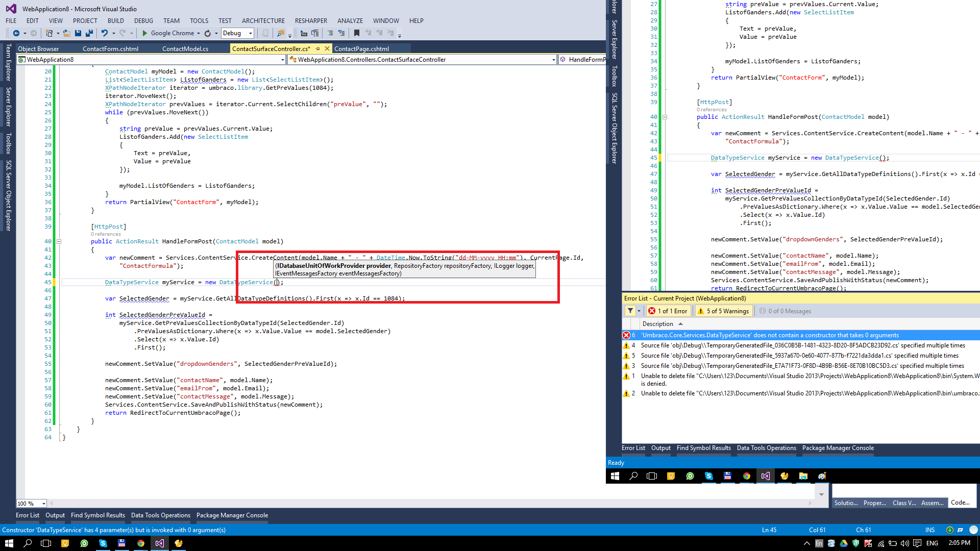This screenshot has width=980, height=551.
Task: Switch to the ContactModel.cs tab
Action: click(x=185, y=49)
